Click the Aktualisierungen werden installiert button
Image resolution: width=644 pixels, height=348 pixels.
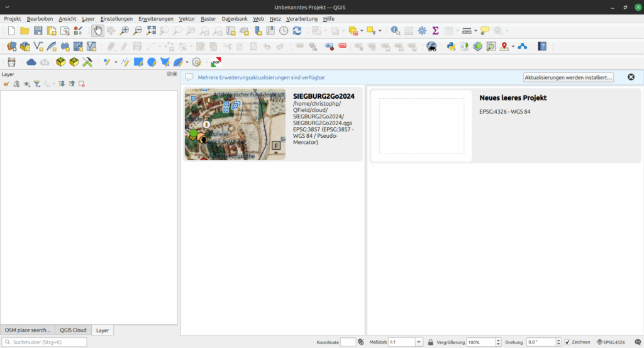coord(568,77)
